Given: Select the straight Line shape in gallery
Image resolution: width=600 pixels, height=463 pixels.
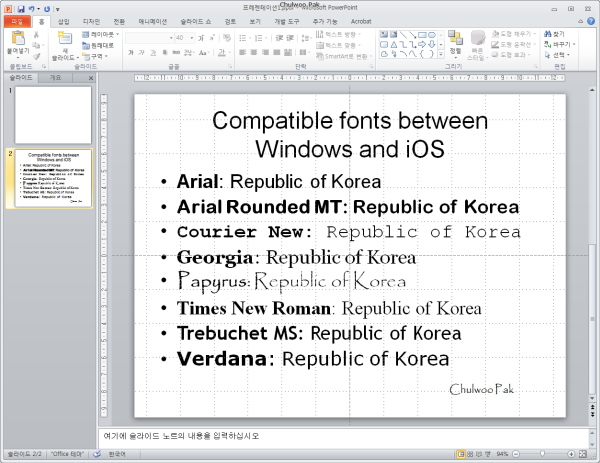Looking at the screenshot, I should [403, 35].
